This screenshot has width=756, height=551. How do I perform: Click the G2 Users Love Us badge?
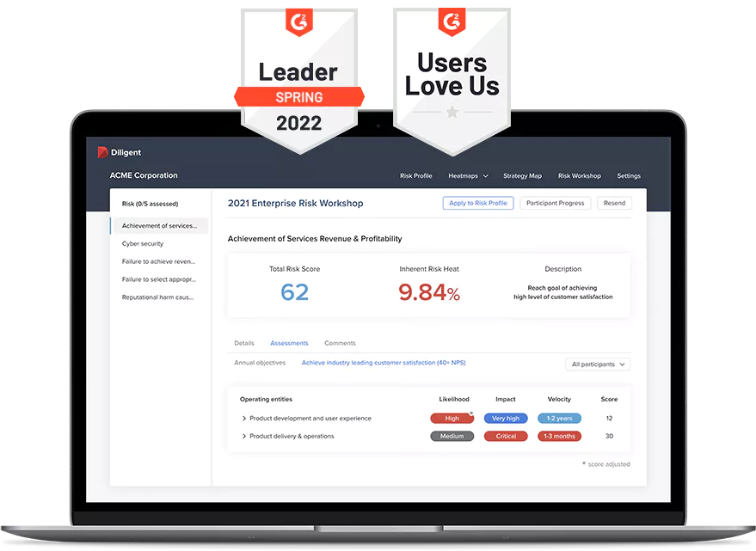click(x=452, y=81)
